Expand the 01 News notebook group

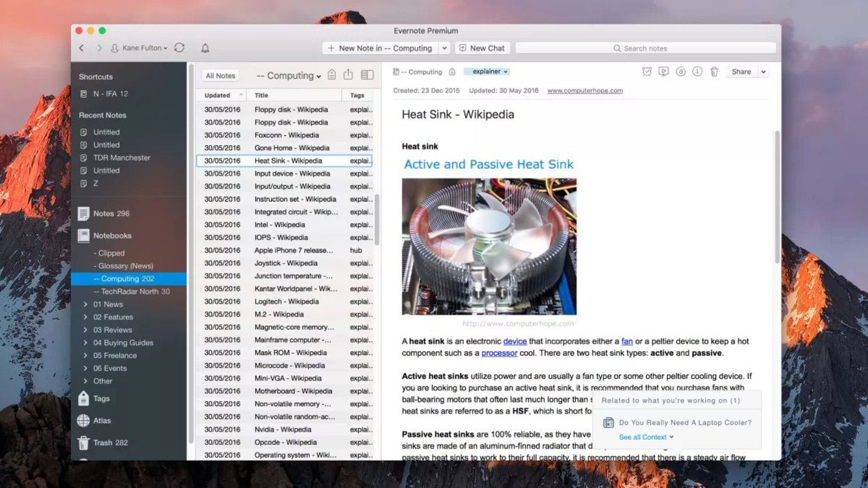85,304
